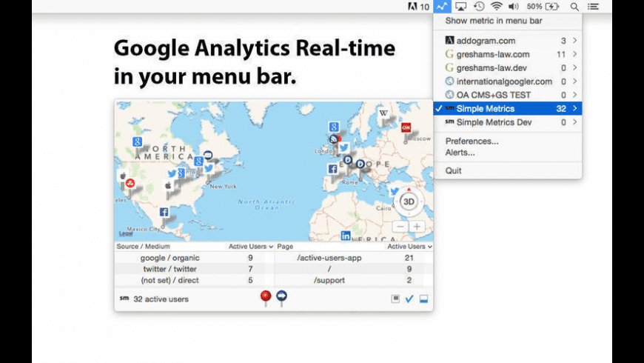The image size is (644, 363).
Task: Select greshams-law.com in the menu
Action: point(508,54)
